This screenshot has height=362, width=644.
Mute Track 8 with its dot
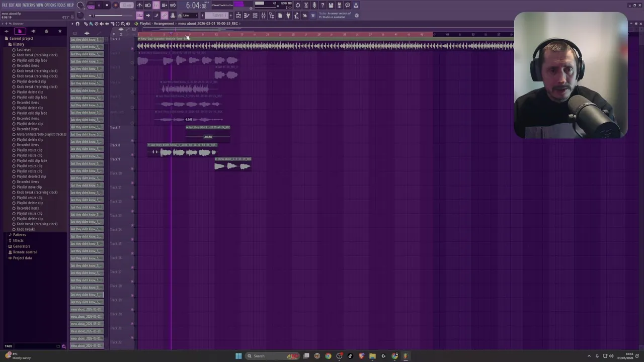click(x=132, y=154)
